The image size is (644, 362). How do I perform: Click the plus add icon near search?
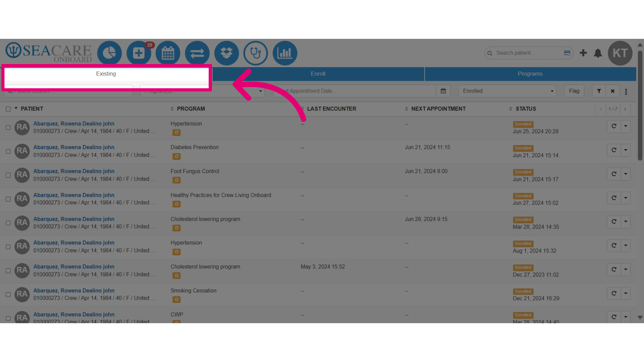[583, 53]
